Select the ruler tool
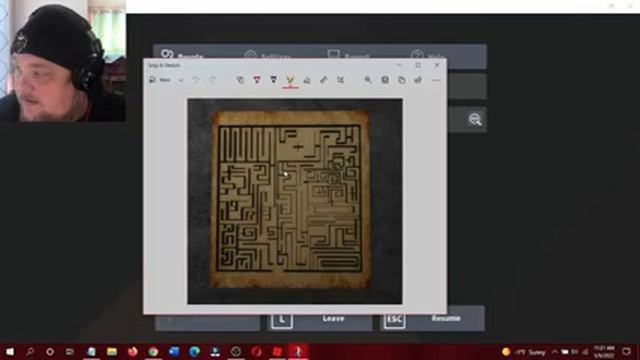640x360 pixels. [x=324, y=80]
